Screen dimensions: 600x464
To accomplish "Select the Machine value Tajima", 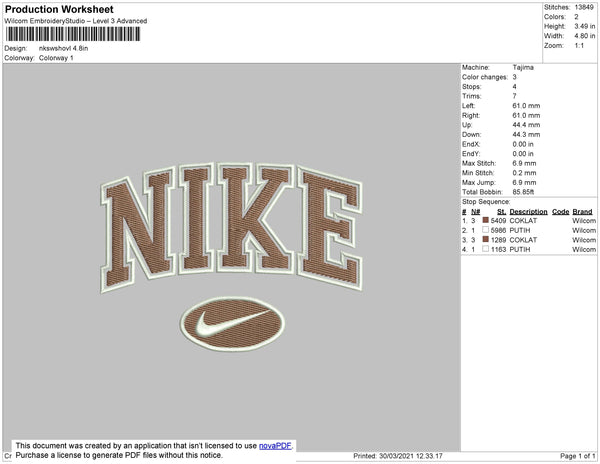I will click(523, 67).
